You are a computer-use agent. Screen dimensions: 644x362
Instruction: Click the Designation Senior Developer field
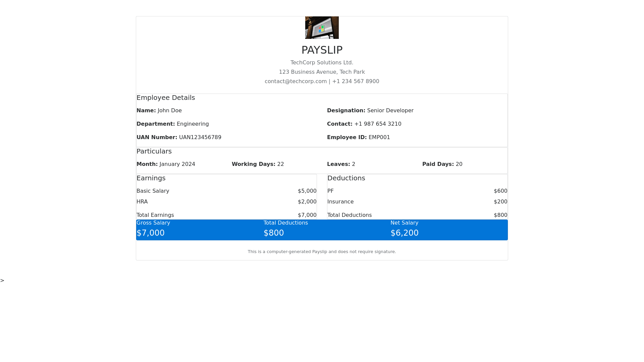tap(370, 111)
